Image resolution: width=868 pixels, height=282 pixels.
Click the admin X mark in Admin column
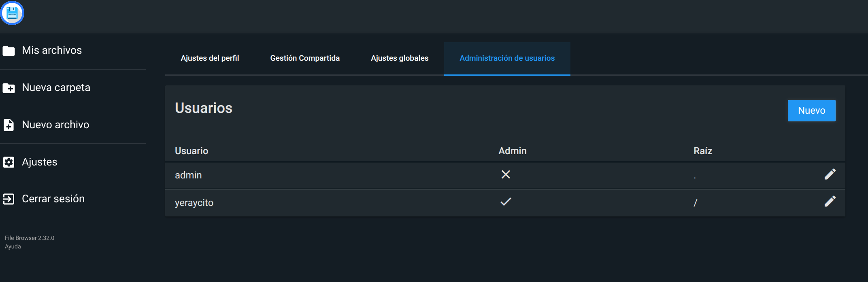(506, 174)
